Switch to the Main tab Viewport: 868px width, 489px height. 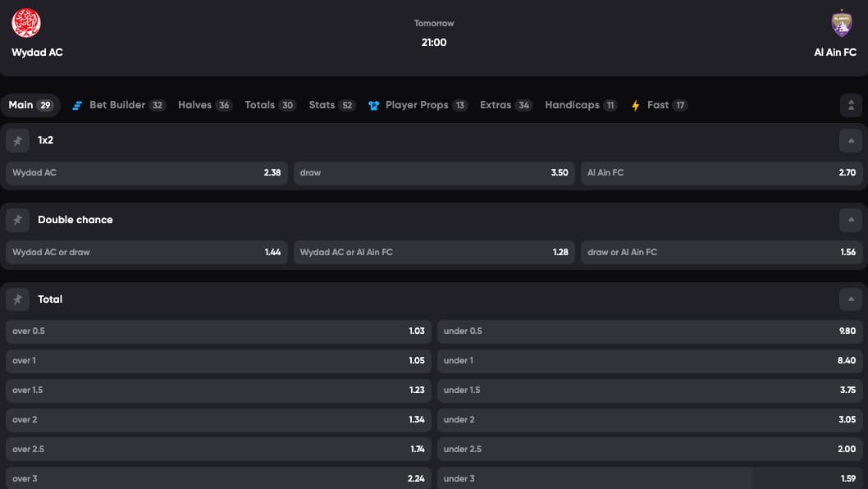click(30, 105)
